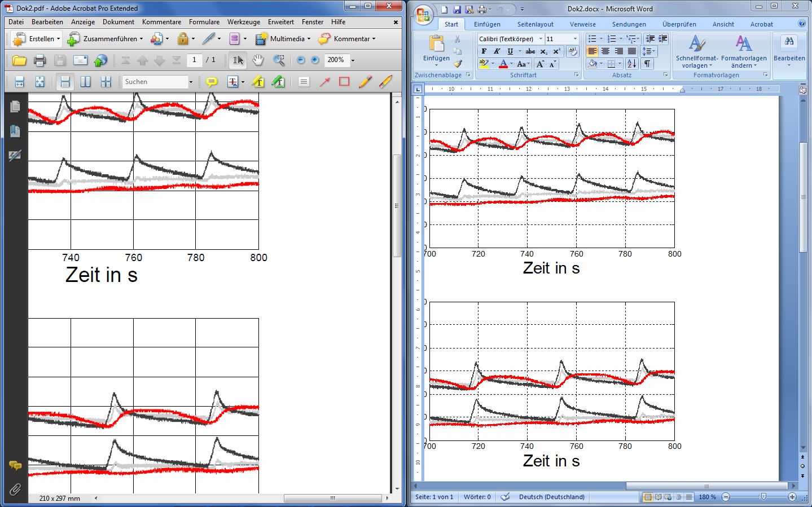Screen dimensions: 812x507
Task: Toggle show paragraph marks (¶)
Action: pyautogui.click(x=647, y=64)
